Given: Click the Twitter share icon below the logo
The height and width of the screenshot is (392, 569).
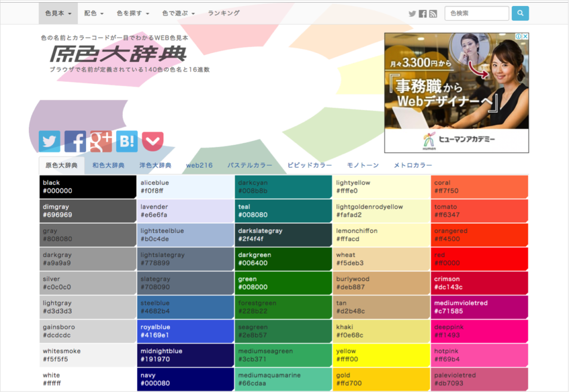Looking at the screenshot, I should click(x=49, y=141).
